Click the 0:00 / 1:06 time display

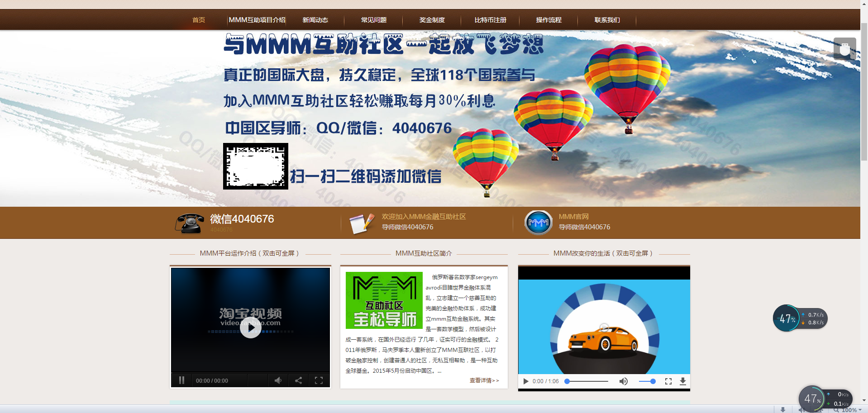(545, 381)
